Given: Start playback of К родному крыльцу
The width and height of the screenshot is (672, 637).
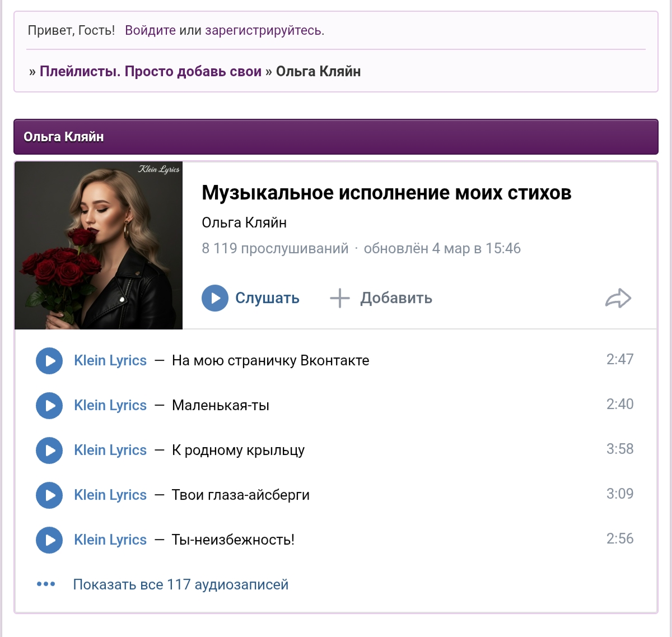Looking at the screenshot, I should [x=49, y=450].
